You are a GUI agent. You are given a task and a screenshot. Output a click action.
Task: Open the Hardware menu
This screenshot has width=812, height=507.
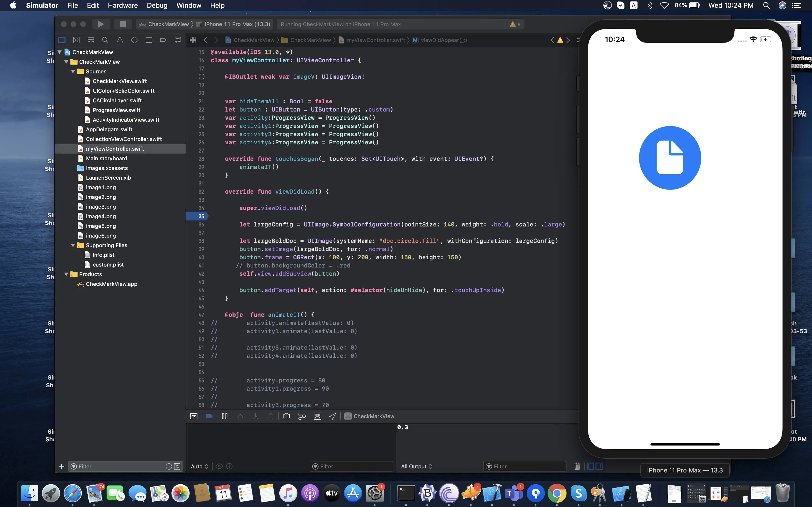point(123,5)
